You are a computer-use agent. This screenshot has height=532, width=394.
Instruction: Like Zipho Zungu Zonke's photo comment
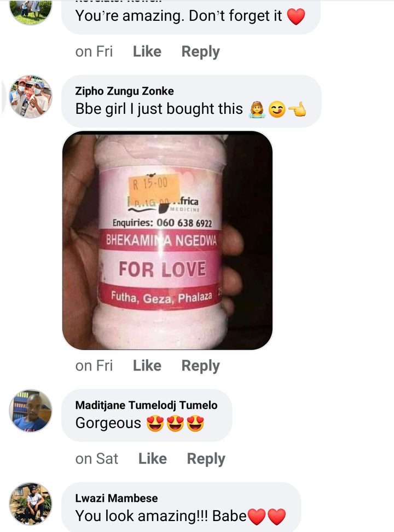(147, 366)
